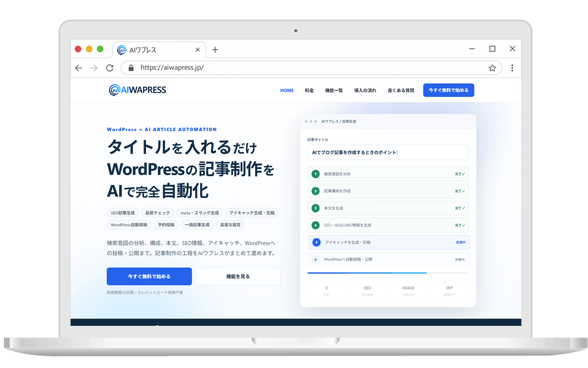Click the WordPress自動投稿 tag
This screenshot has height=368, width=588.
[129, 225]
